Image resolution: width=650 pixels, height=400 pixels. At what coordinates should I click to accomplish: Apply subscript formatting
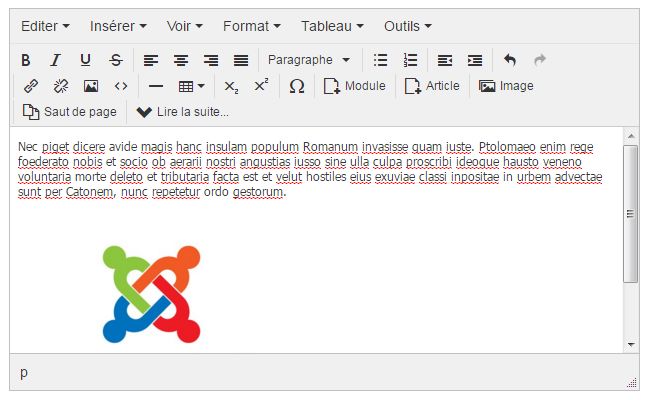pos(231,86)
